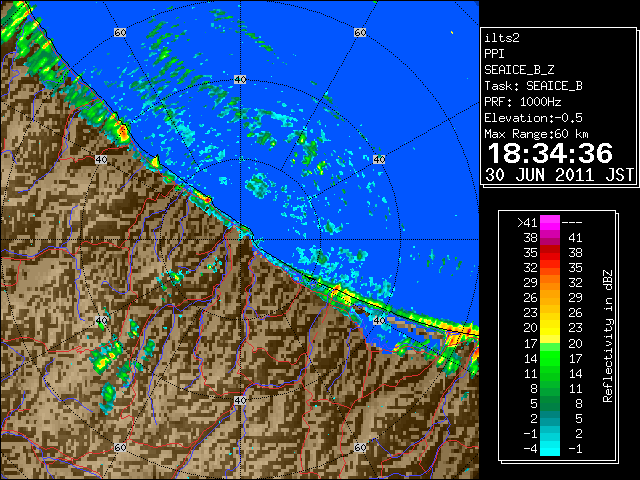
Task: Select the "Task: SEAICE_B" line
Action: (x=533, y=86)
